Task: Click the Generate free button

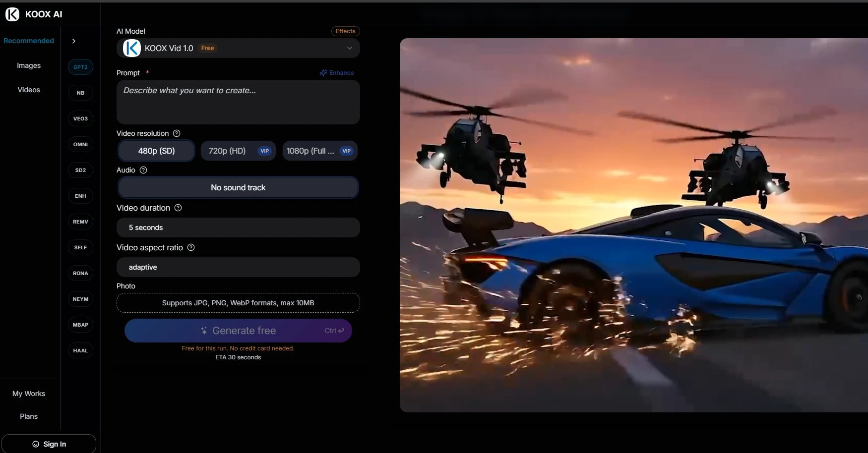Action: pyautogui.click(x=238, y=331)
